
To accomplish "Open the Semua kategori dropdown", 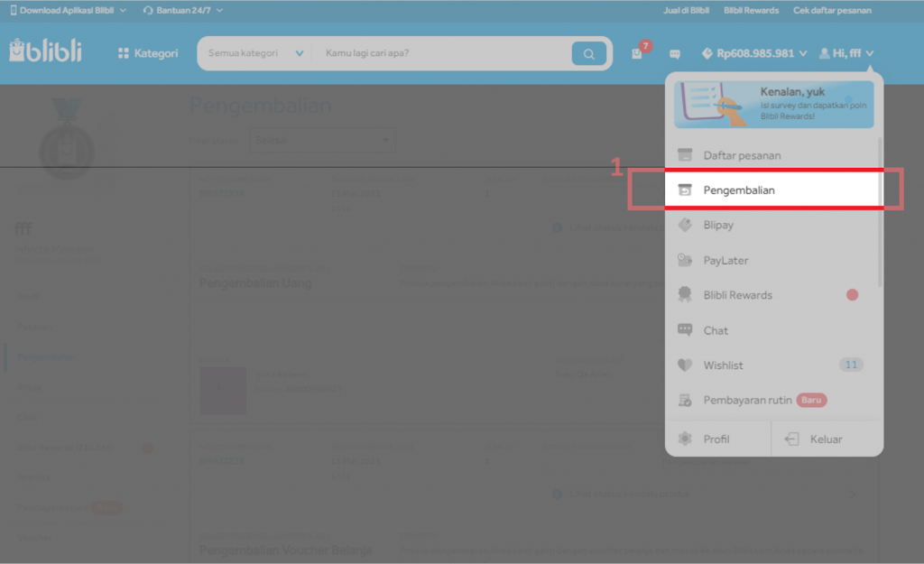I will (x=255, y=53).
